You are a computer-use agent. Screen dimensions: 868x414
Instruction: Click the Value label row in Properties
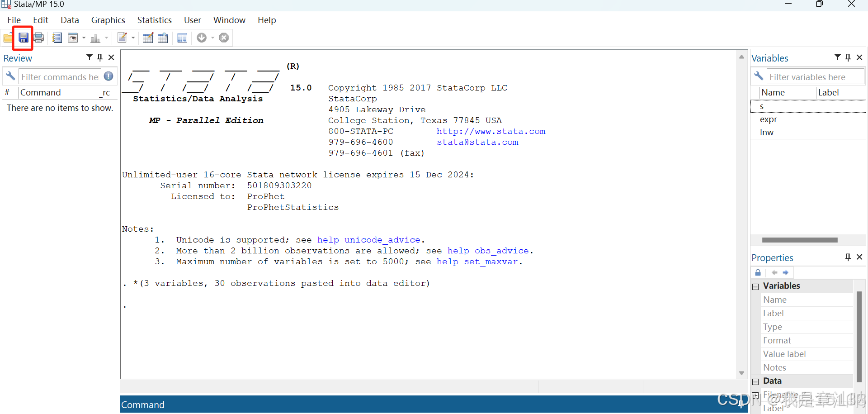[807, 354]
